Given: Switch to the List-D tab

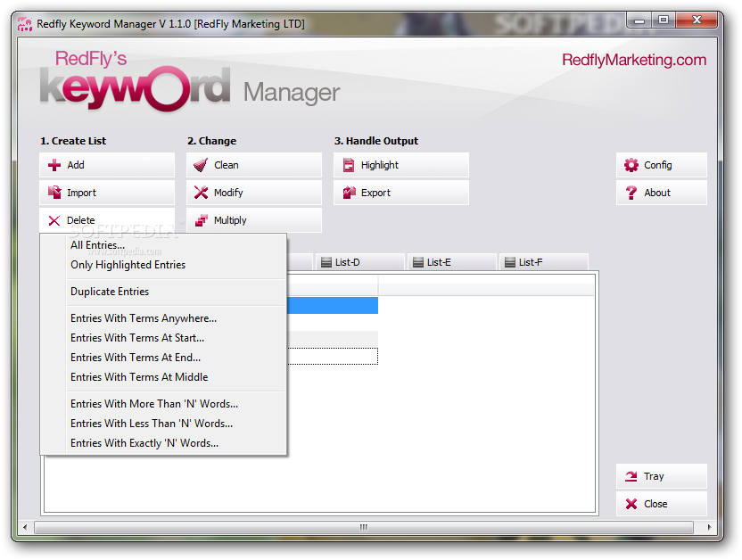Looking at the screenshot, I should pos(360,262).
